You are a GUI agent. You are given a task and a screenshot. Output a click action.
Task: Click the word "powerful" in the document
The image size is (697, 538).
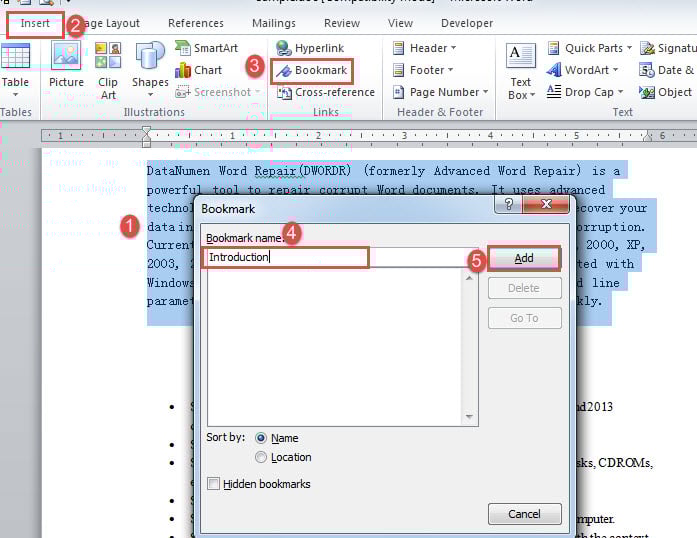coord(174,190)
